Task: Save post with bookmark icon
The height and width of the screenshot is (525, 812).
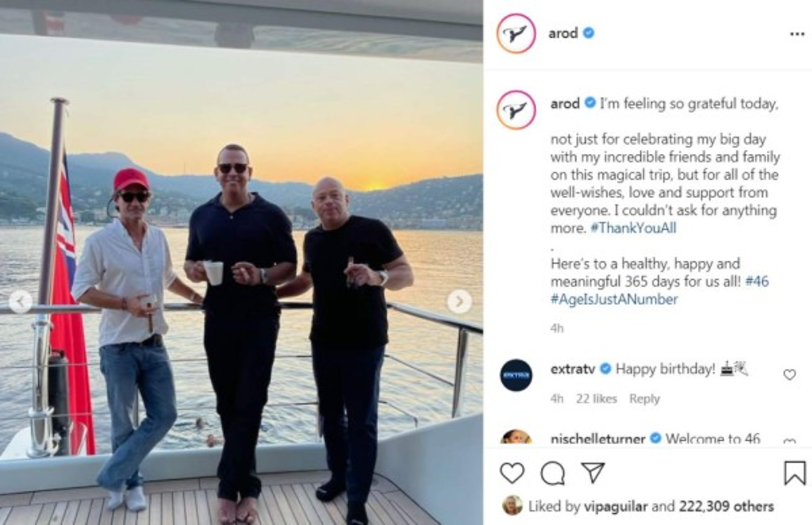Action: [x=794, y=473]
